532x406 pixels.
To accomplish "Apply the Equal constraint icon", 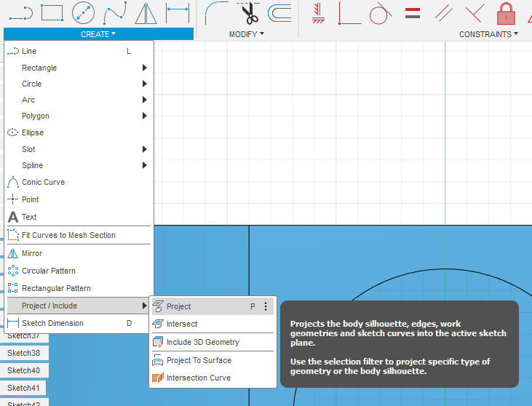I will point(413,13).
